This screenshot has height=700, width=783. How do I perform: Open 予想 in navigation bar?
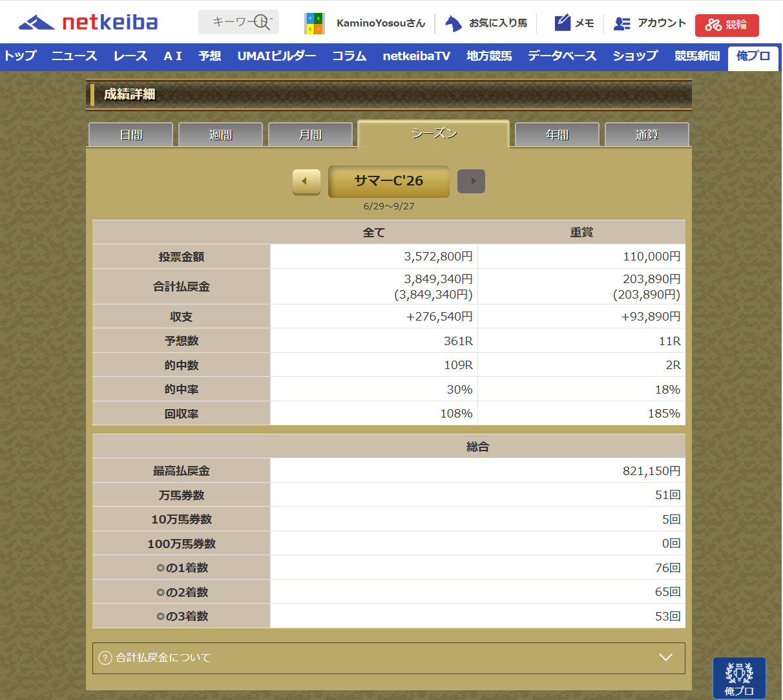210,56
